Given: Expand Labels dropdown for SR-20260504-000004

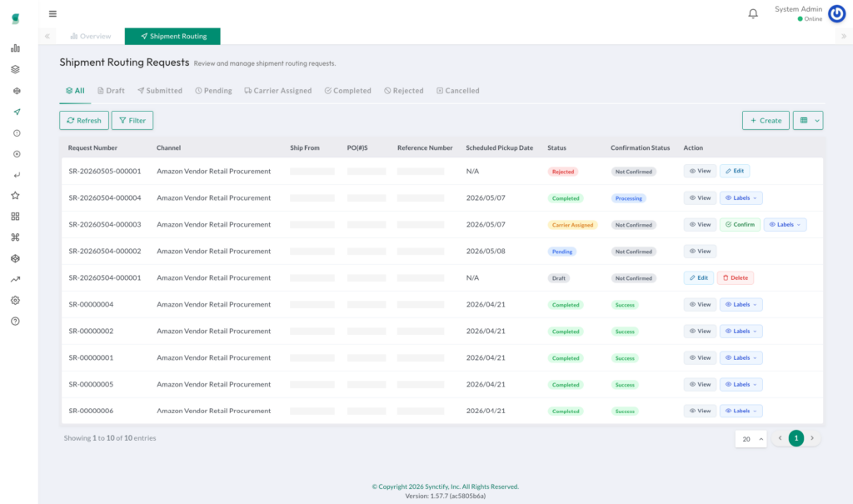Looking at the screenshot, I should pos(741,197).
